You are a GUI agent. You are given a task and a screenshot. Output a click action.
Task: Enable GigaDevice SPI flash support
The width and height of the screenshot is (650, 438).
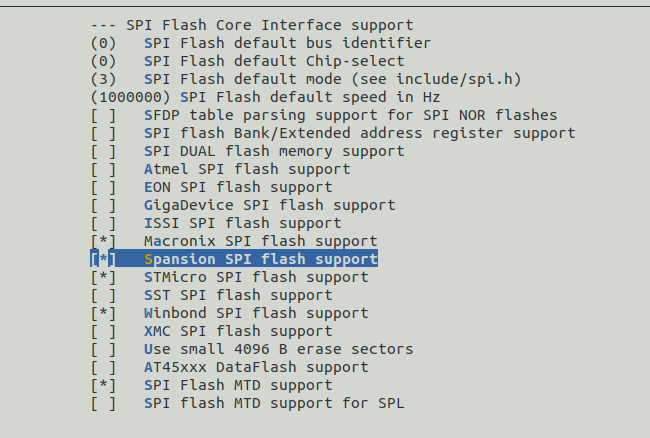103,205
